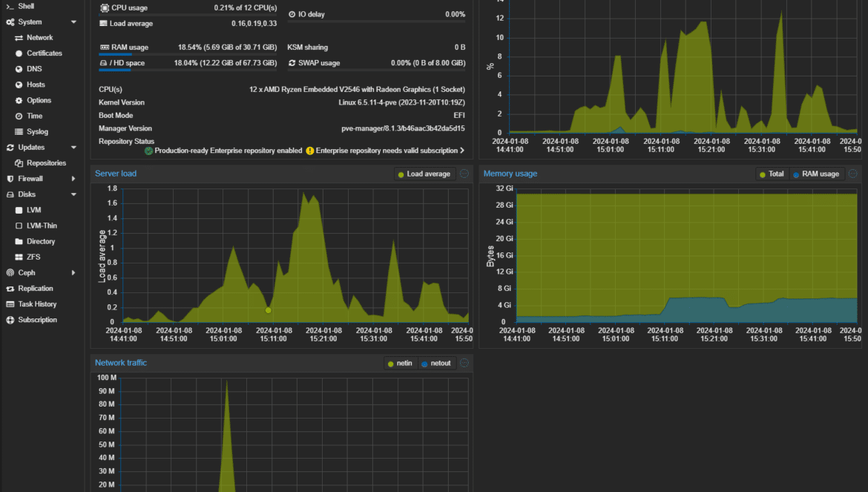Image resolution: width=868 pixels, height=492 pixels.
Task: Click the SWAP value '0.00% (0 B of 8.00 GiB)'
Action: tap(428, 63)
